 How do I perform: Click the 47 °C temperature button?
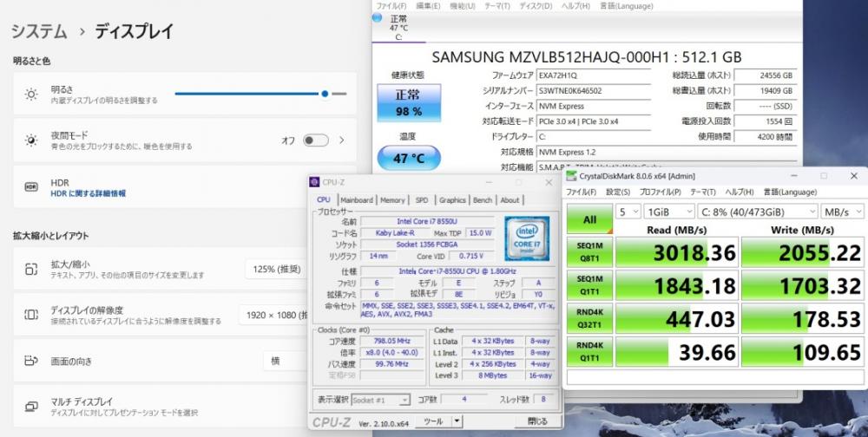coord(409,158)
